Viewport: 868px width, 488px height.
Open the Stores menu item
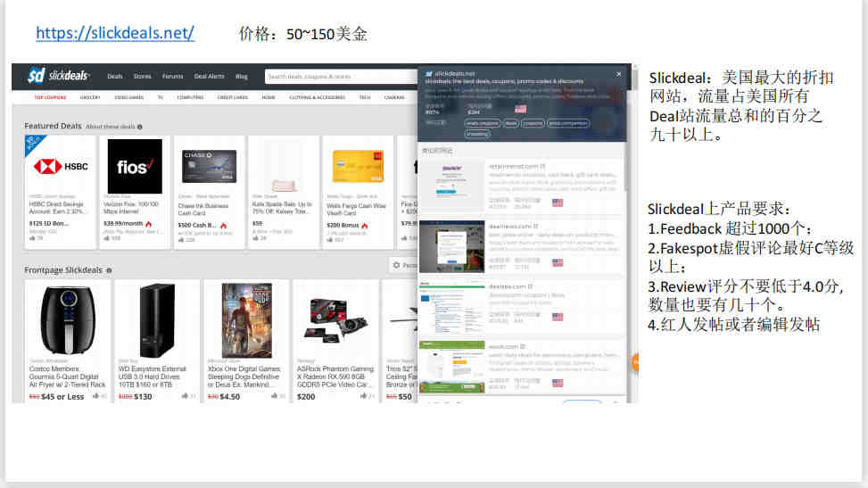(142, 77)
